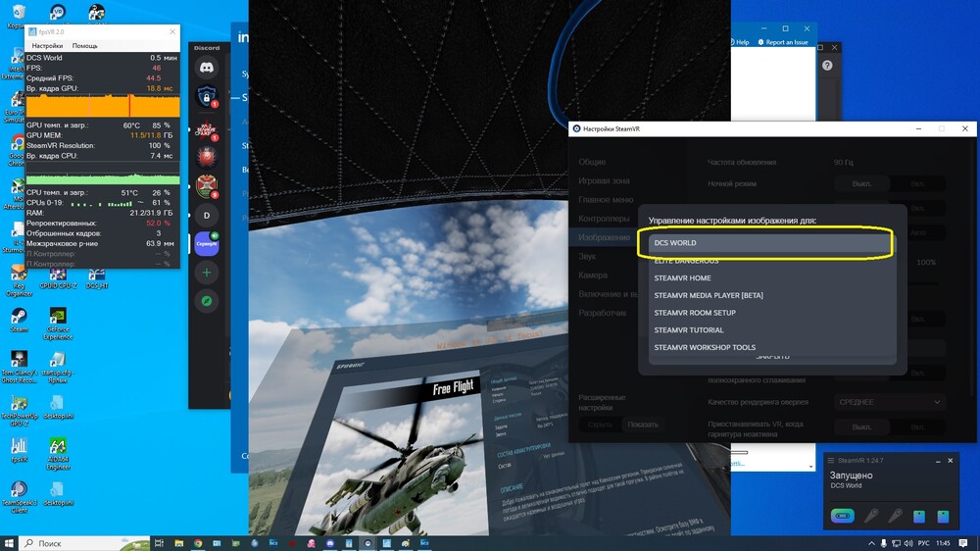Select the Discord server labeled D

[207, 215]
